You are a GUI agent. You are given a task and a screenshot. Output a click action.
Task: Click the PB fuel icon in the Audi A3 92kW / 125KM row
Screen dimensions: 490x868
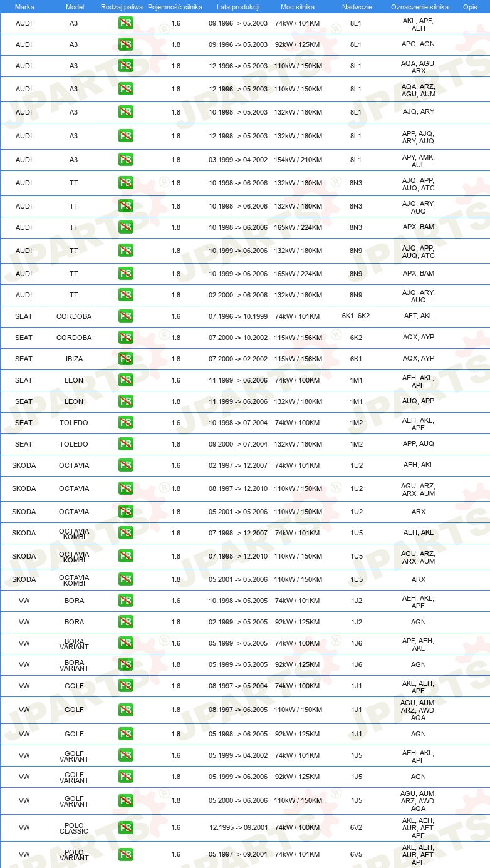[126, 44]
